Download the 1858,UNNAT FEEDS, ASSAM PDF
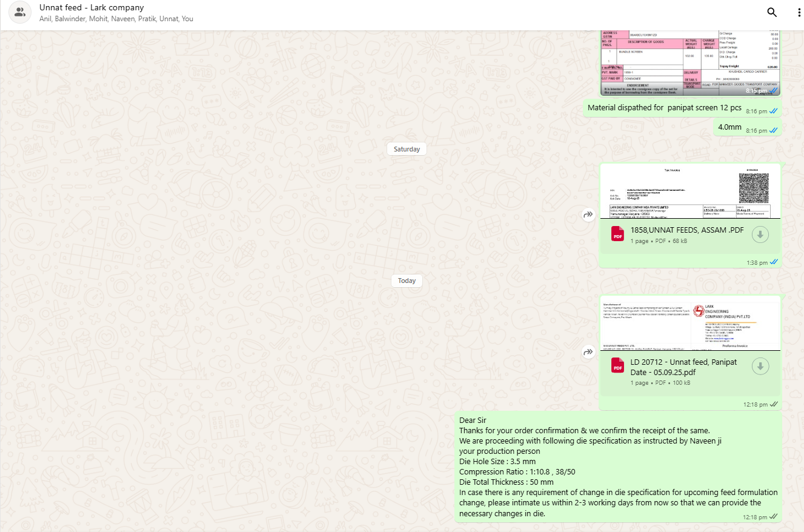804x532 pixels. [x=760, y=234]
